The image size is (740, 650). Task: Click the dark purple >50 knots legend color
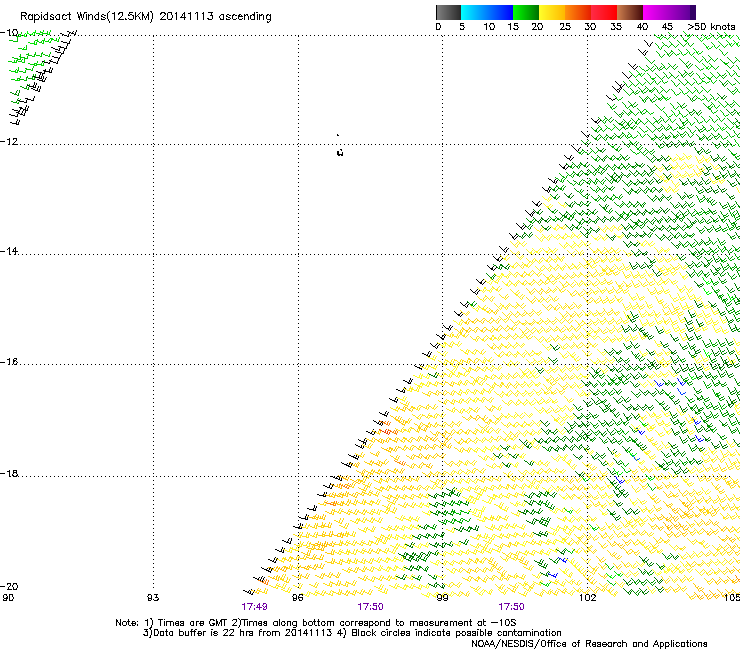tap(692, 12)
